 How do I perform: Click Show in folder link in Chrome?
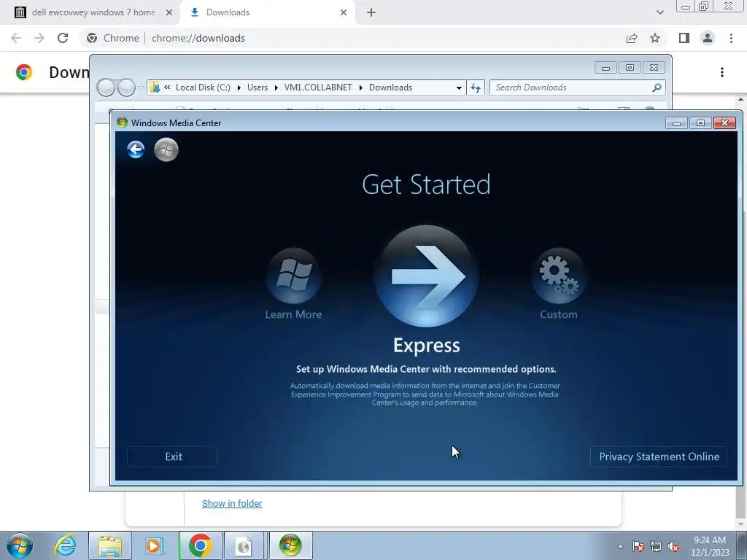tap(232, 503)
